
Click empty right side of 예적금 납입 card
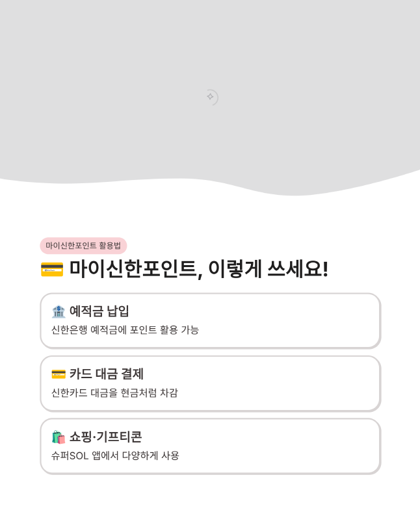point(302,321)
